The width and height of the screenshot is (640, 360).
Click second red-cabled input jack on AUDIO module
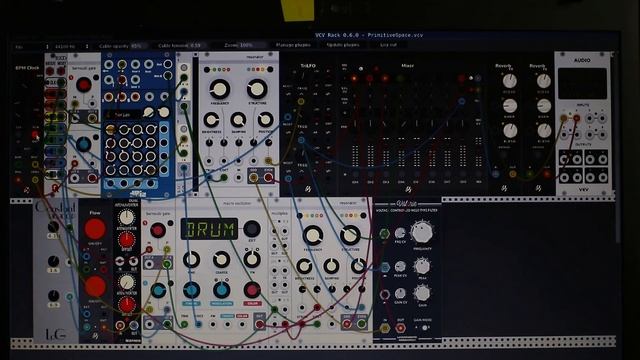576,118
